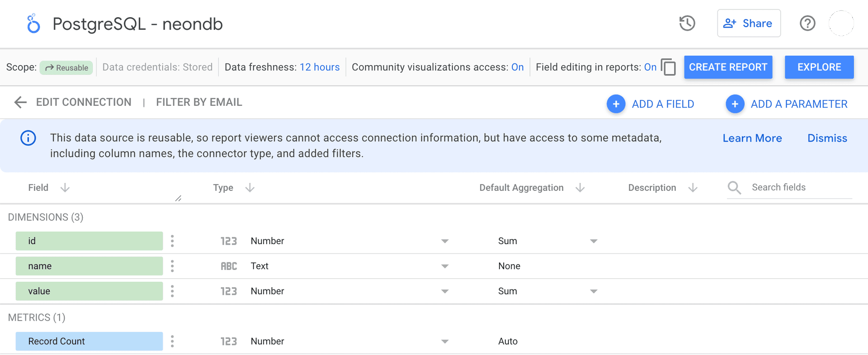
Task: Toggle Community visualizations access On
Action: (x=517, y=67)
